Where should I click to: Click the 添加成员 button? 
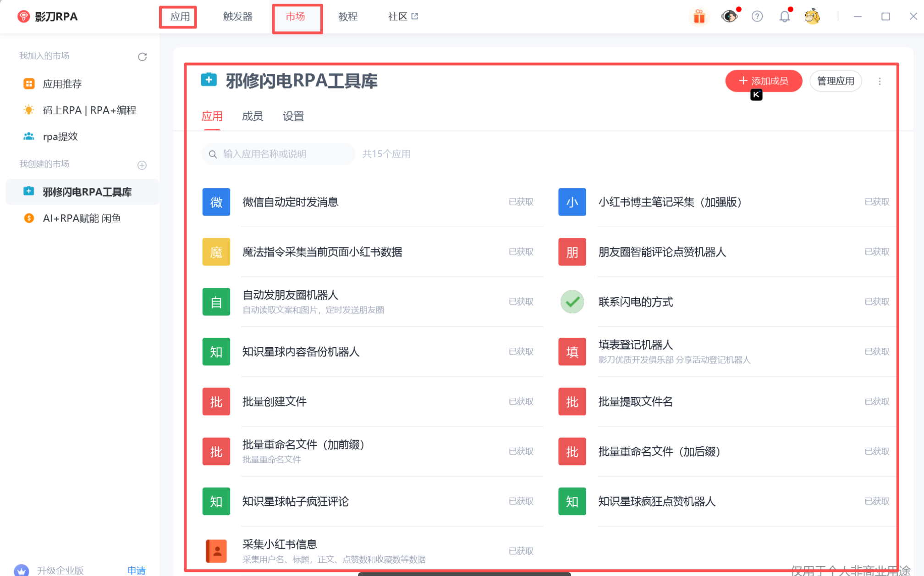point(764,81)
